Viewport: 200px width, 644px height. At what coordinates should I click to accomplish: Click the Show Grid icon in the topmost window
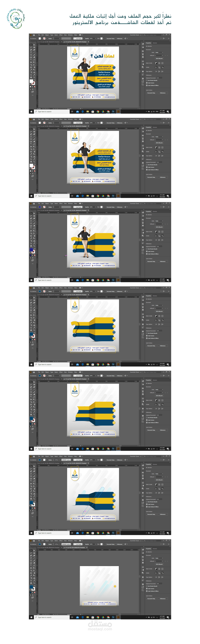click(159, 63)
